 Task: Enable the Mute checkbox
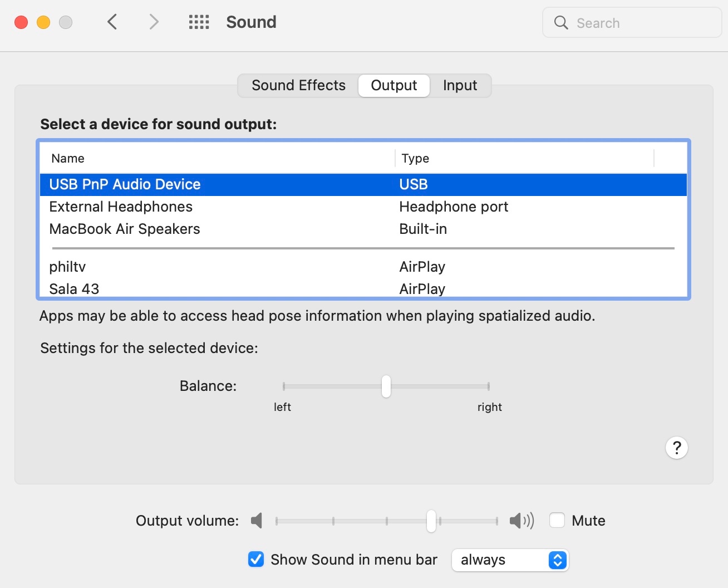[557, 520]
